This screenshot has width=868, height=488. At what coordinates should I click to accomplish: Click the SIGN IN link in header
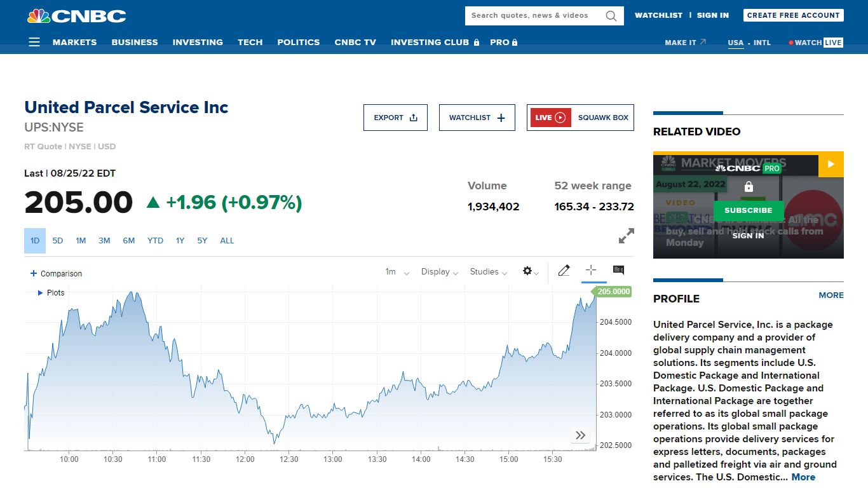point(713,15)
